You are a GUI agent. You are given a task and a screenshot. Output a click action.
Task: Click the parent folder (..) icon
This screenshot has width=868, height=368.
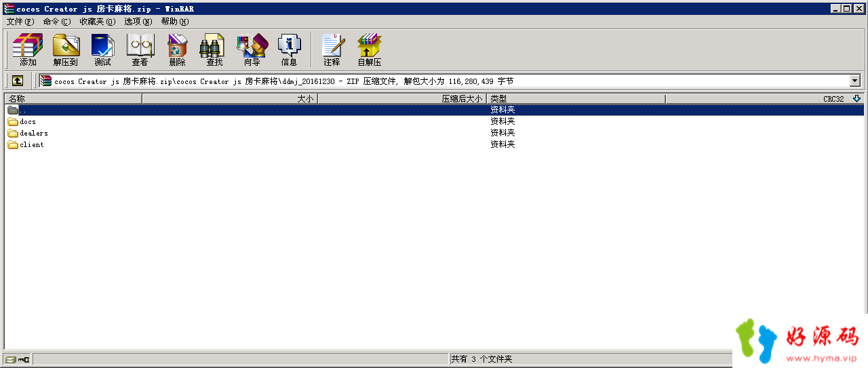[13, 110]
